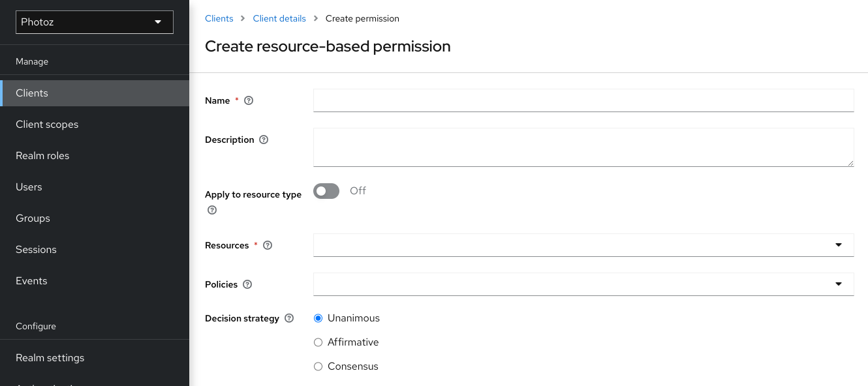This screenshot has width=868, height=386.
Task: Click inside the Name input field
Action: (x=583, y=100)
